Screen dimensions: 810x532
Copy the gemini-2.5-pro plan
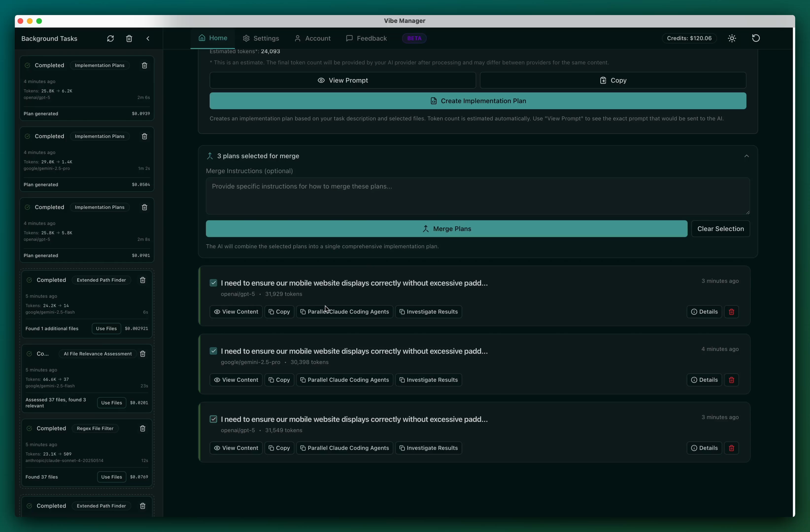279,380
